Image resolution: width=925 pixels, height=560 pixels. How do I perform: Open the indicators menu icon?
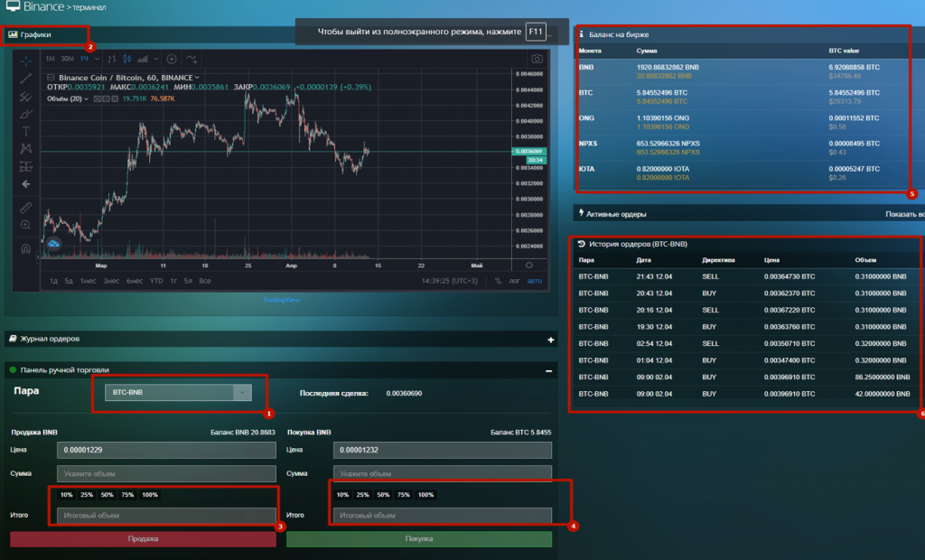click(x=192, y=59)
